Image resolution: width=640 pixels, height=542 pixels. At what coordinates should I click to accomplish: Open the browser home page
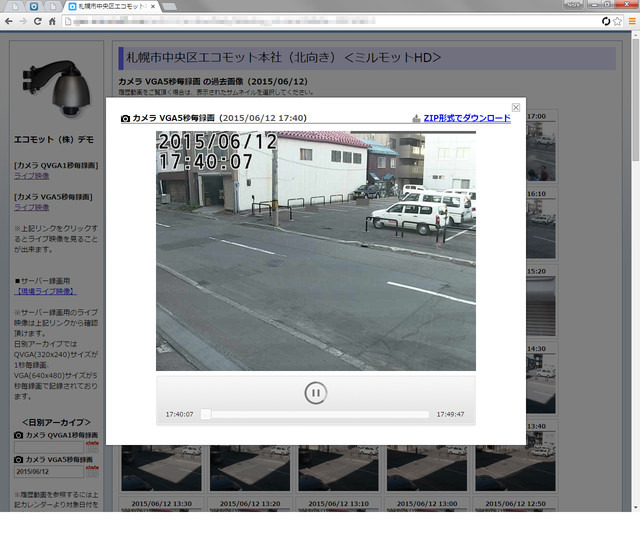[52, 21]
